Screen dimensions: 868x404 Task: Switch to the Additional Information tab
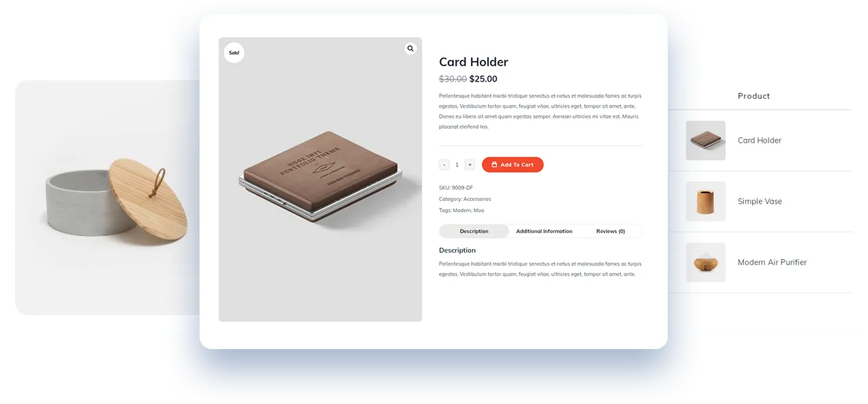(x=544, y=231)
